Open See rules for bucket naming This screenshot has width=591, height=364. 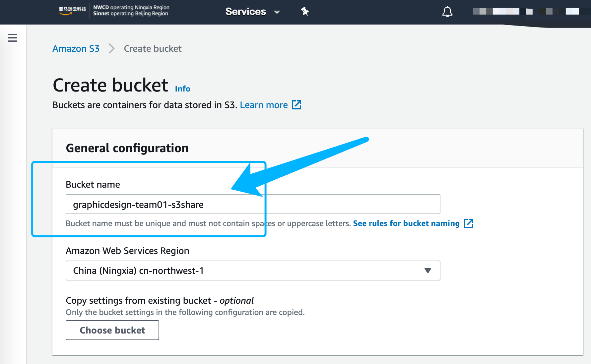406,223
